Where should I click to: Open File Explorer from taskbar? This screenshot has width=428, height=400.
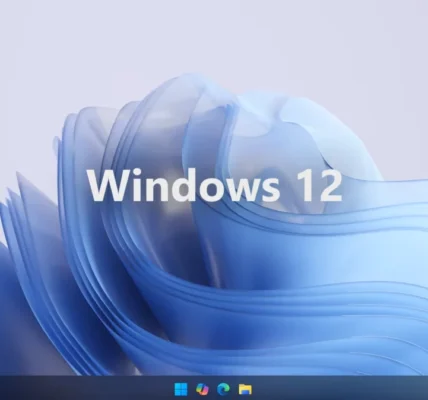245,389
